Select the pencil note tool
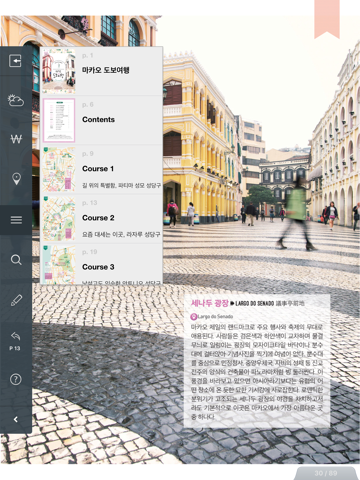Viewport: 360px width, 480px height. [x=16, y=300]
